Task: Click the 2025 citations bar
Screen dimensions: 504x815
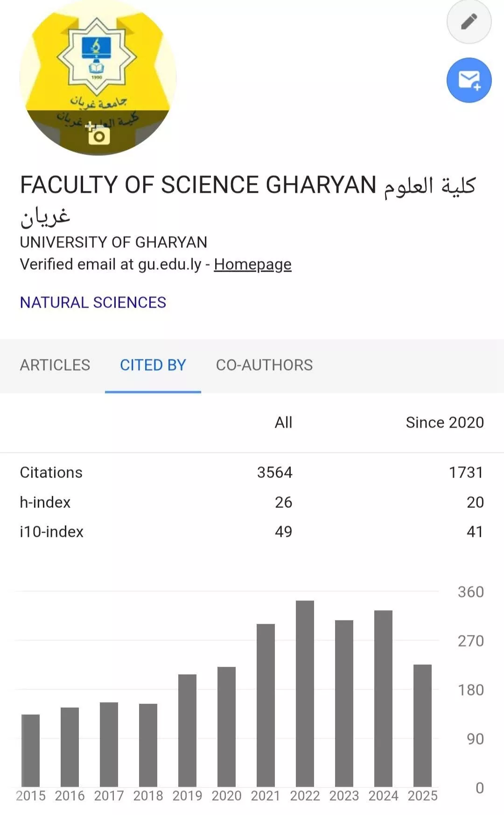Action: [x=422, y=726]
